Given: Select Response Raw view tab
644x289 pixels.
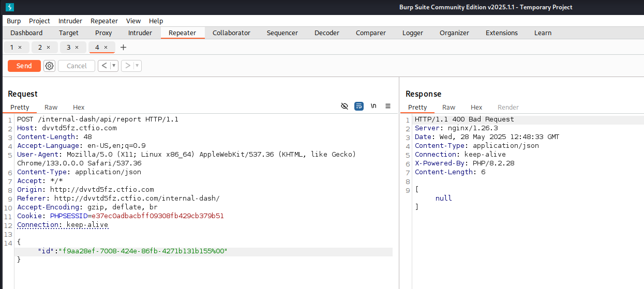Looking at the screenshot, I should (448, 107).
